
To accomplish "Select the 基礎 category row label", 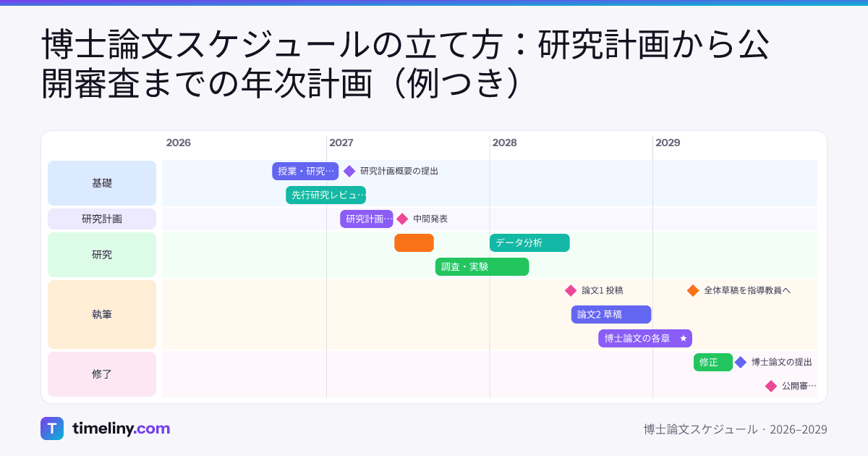I will [102, 183].
